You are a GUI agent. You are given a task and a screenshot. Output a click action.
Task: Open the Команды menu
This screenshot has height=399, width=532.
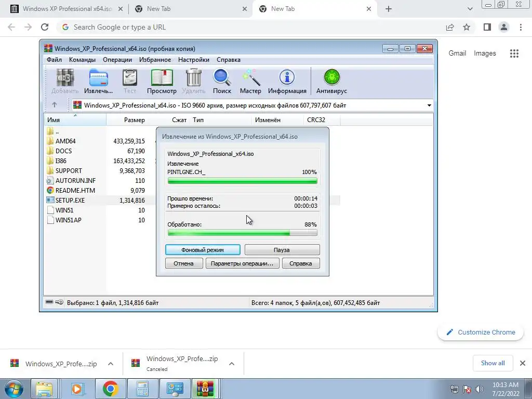(82, 60)
